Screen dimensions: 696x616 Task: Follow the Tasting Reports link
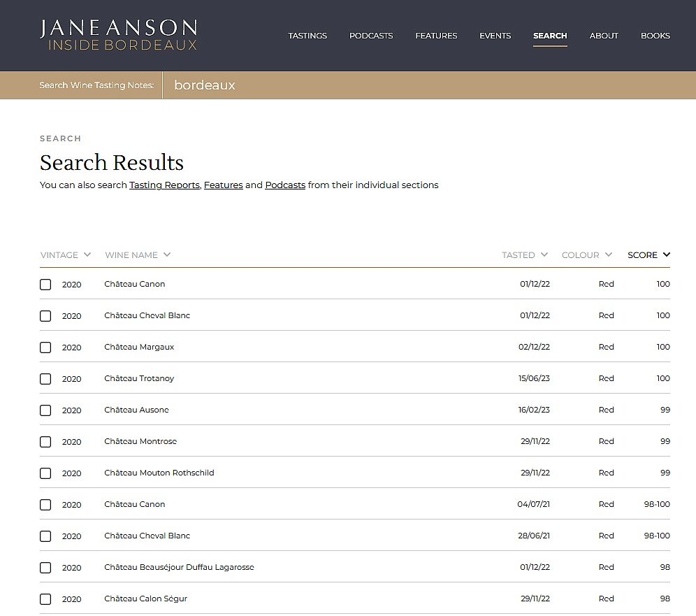coord(164,185)
